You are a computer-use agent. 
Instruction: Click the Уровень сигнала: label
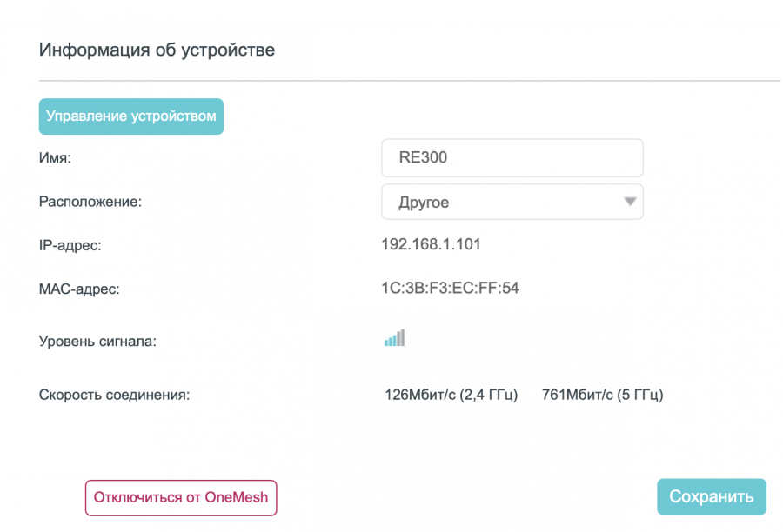coord(97,342)
